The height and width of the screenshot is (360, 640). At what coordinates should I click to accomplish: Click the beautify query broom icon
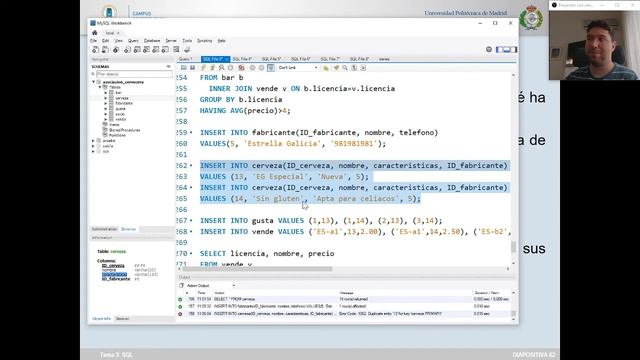click(336, 68)
